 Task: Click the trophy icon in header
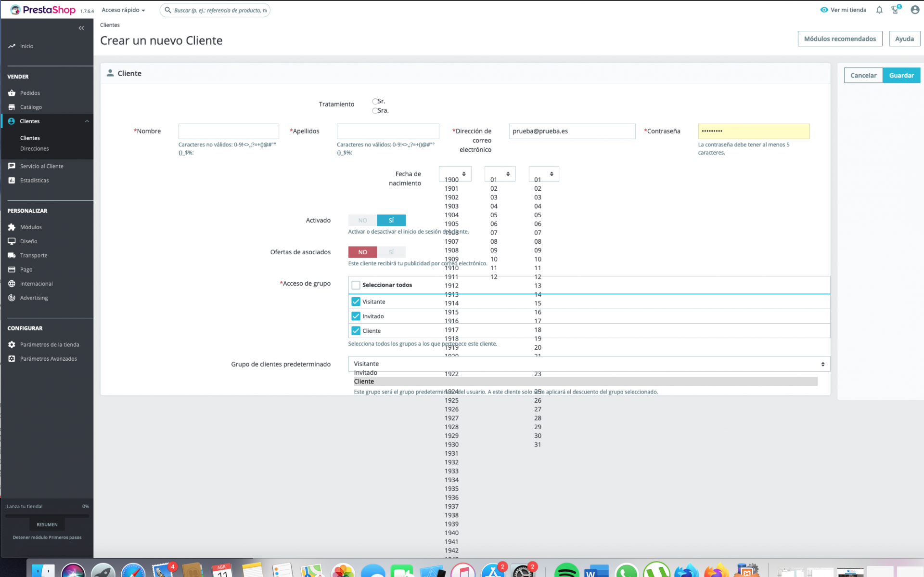click(895, 10)
